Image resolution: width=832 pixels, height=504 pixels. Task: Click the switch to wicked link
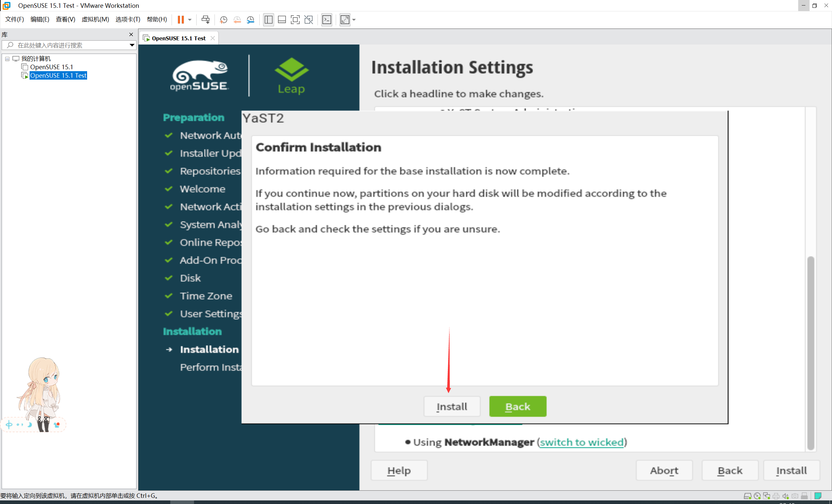[581, 442]
